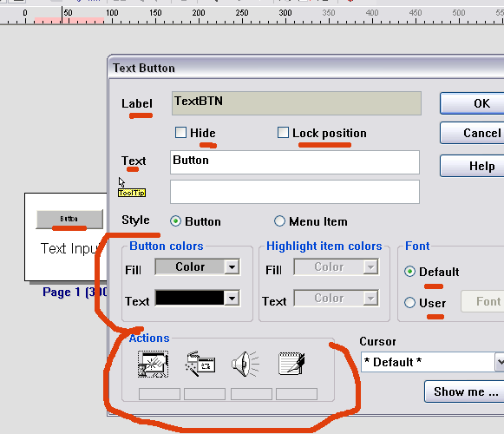
Task: Switch font to the User radio option
Action: 409,303
